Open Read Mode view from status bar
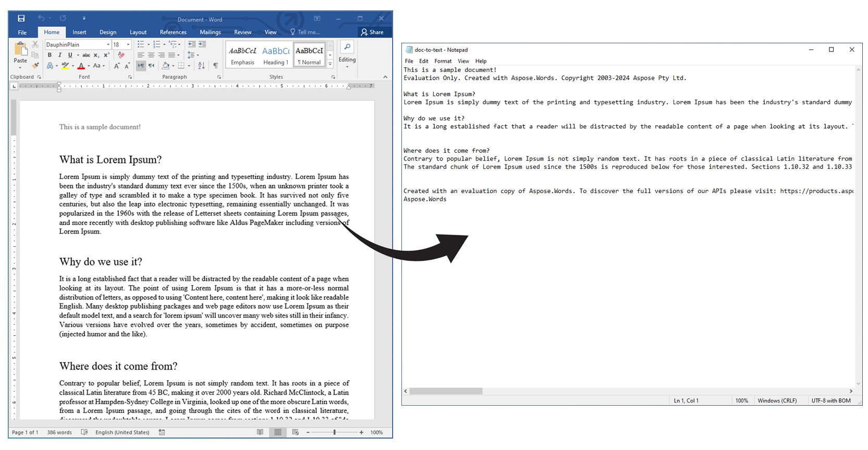 pos(260,432)
